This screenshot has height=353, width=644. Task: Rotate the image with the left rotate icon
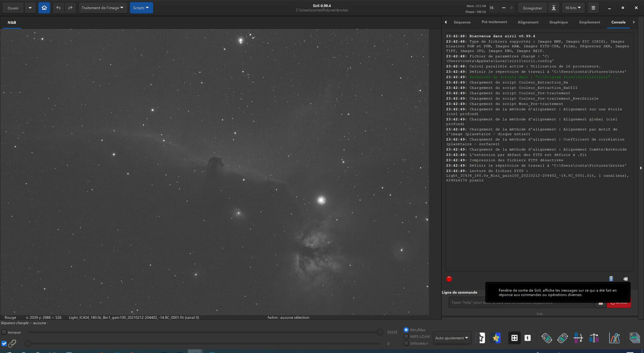coord(547,338)
